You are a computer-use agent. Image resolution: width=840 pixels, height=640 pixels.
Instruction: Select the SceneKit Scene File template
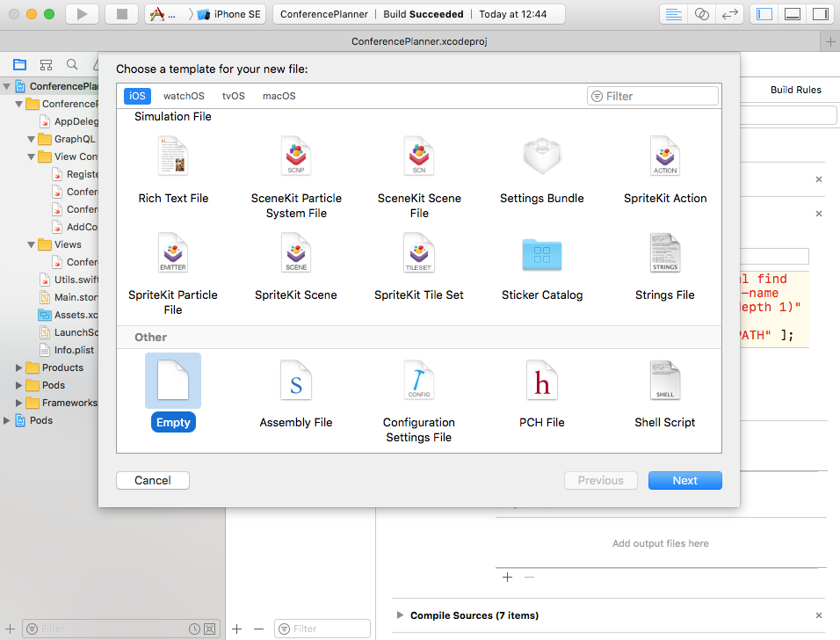tap(419, 177)
